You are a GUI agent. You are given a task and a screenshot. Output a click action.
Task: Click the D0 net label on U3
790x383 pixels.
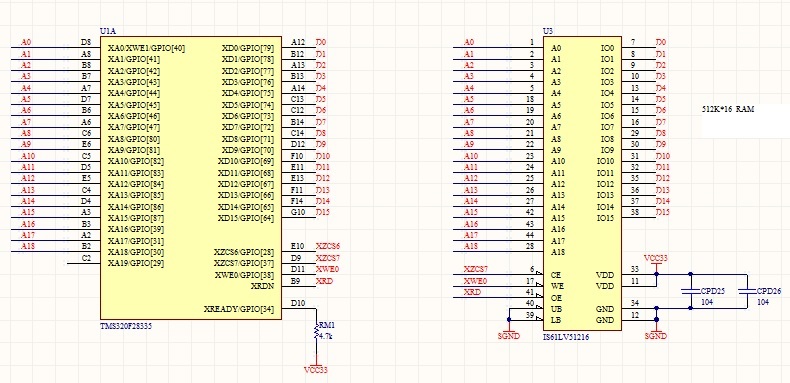coord(661,42)
